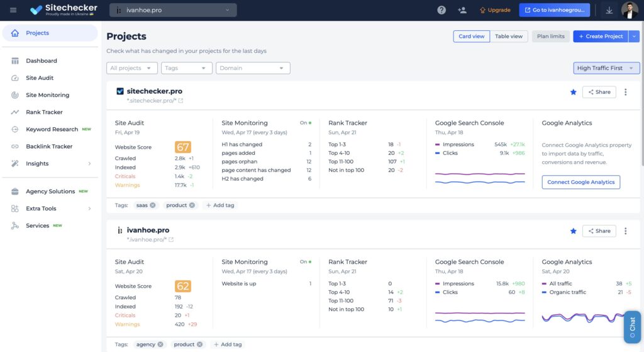Expand the Insights submenu chevron

[x=89, y=164]
